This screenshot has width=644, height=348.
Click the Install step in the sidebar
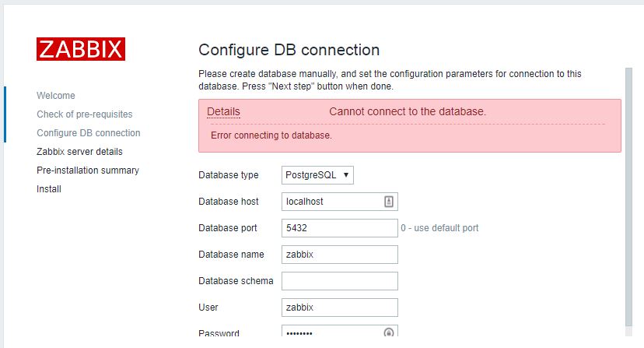pos(49,189)
